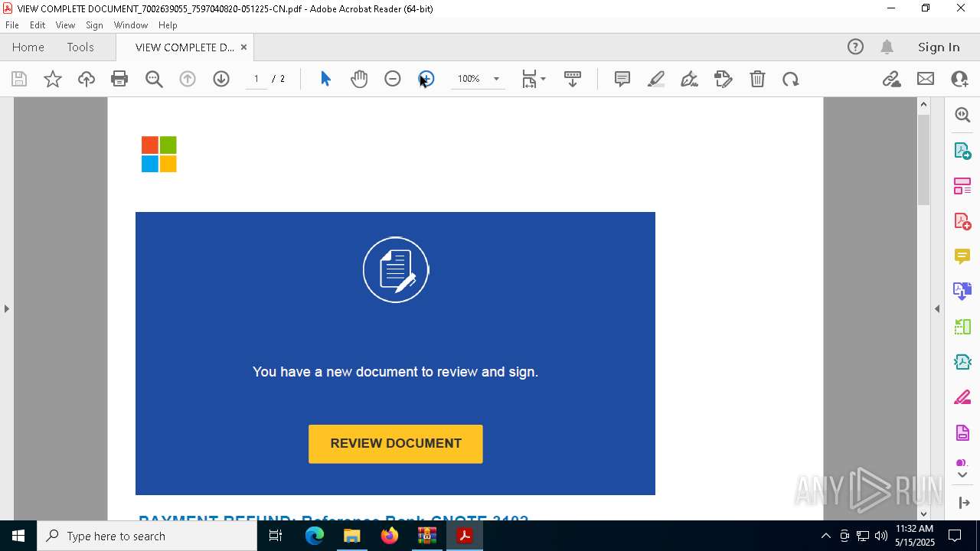
Task: Close the VIEW COMPLETE D... tab
Action: click(243, 47)
